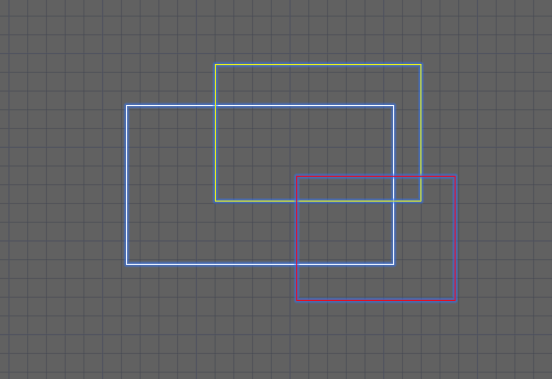
Task: Click the top-left corner of the white rectangle
Action: pos(127,106)
